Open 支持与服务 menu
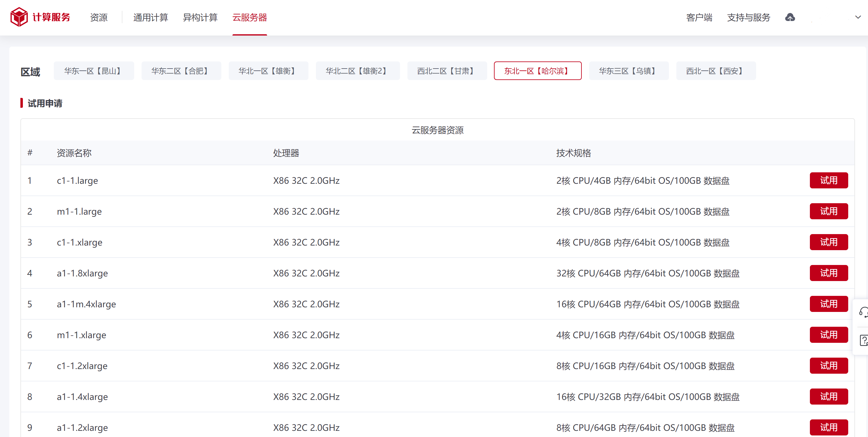The height and width of the screenshot is (437, 868). (x=749, y=17)
